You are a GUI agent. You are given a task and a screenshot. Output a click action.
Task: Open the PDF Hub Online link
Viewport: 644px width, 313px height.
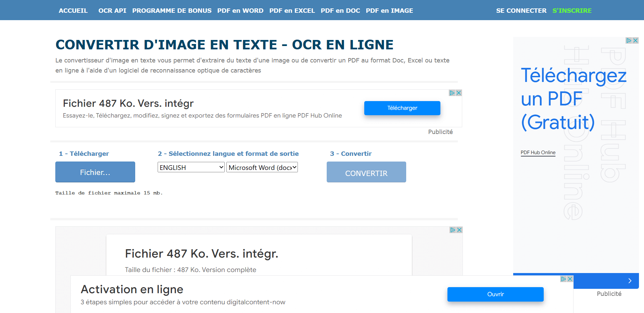tap(538, 152)
